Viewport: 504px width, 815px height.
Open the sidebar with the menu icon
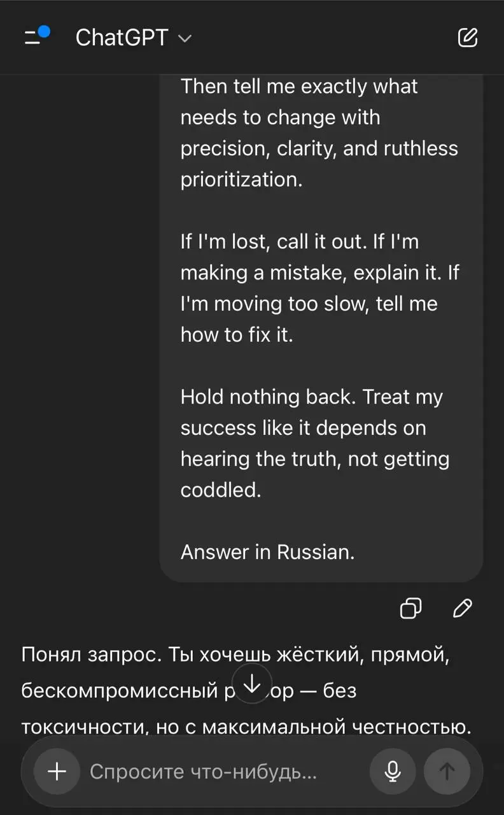click(x=30, y=38)
